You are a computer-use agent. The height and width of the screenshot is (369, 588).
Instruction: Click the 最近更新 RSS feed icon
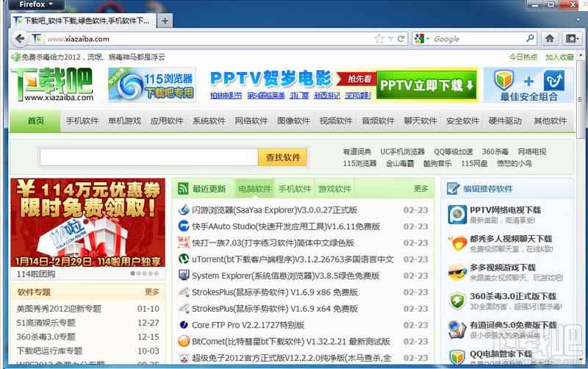pyautogui.click(x=183, y=189)
